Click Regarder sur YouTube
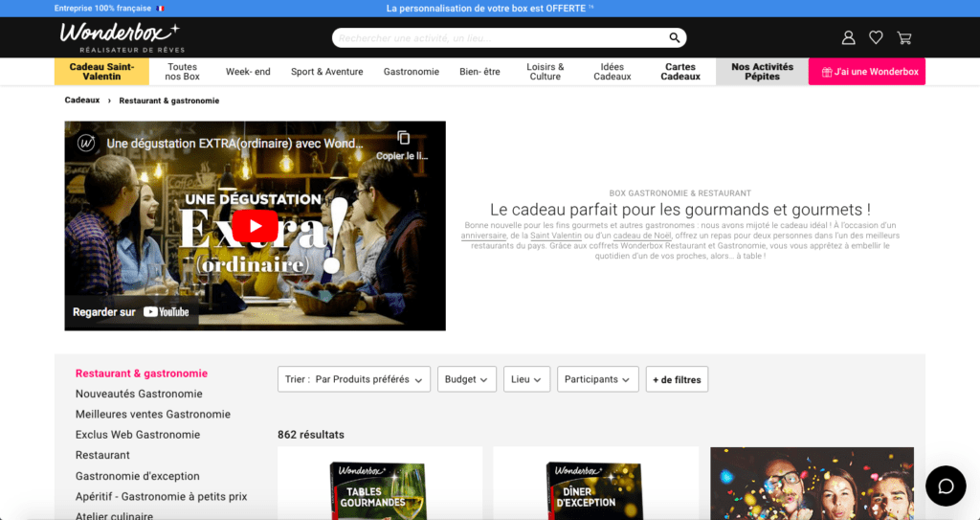The image size is (980, 520). click(131, 311)
